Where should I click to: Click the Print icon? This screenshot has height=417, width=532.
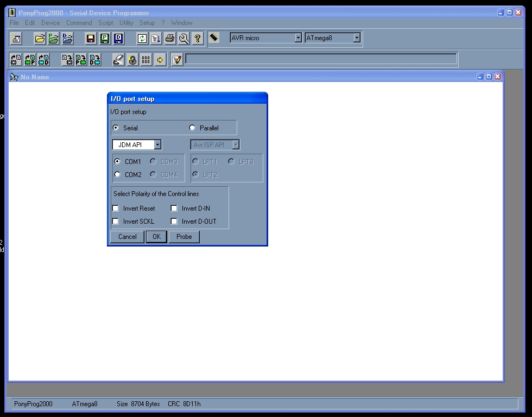(170, 39)
